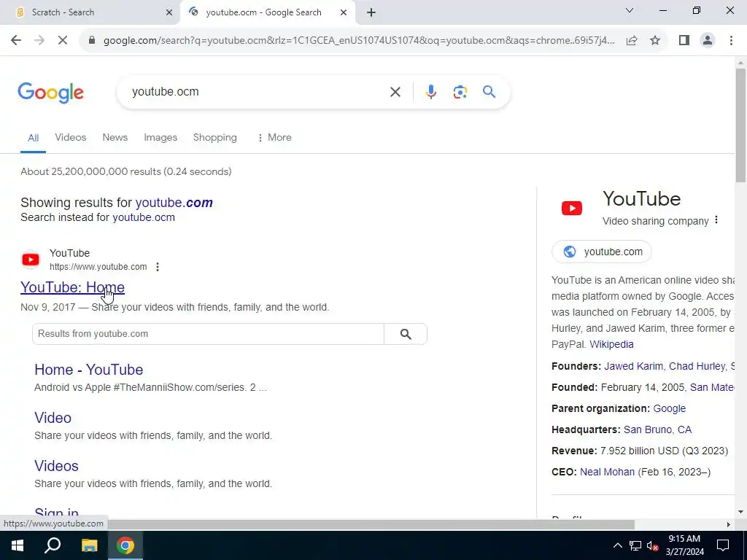
Task: Switch to Videos results tab
Action: pos(71,138)
